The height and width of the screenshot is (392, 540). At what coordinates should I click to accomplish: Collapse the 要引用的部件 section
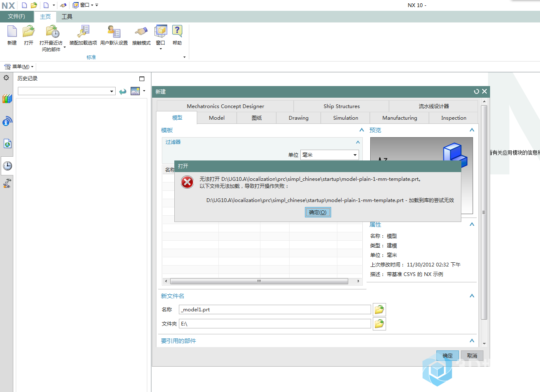472,341
